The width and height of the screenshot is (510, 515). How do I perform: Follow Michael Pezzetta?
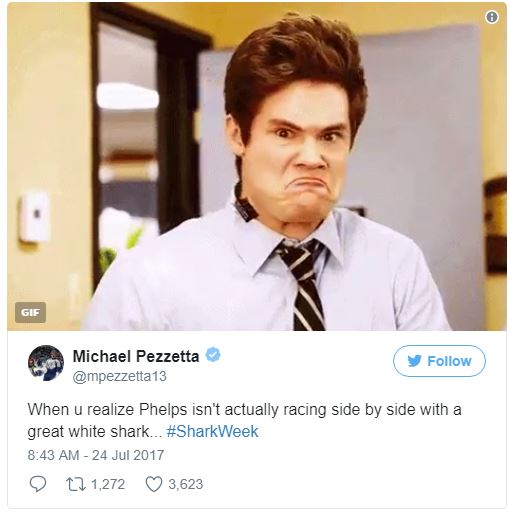tap(439, 361)
